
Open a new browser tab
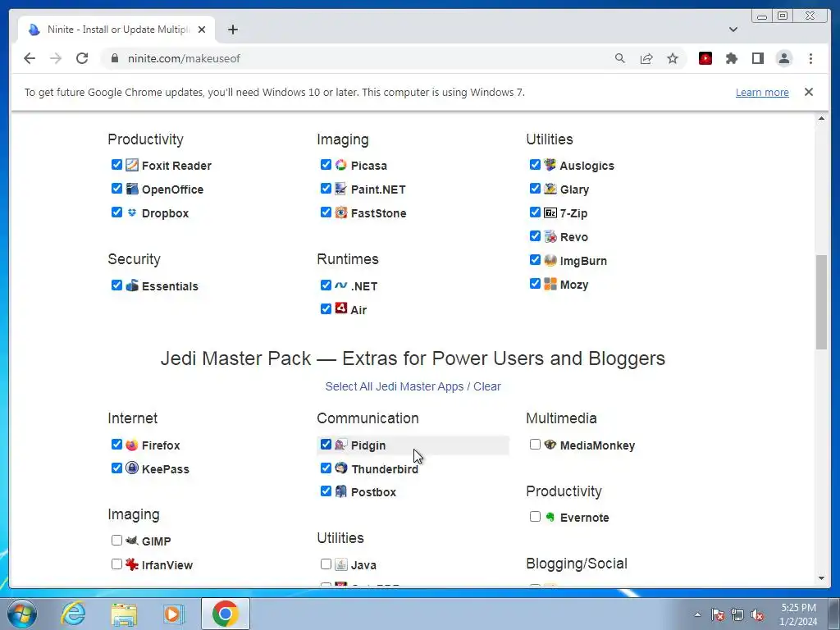point(232,30)
